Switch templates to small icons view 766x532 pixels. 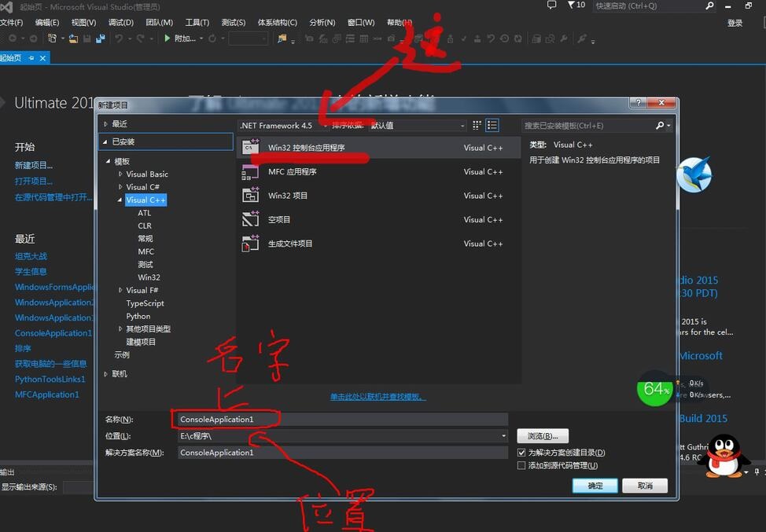click(477, 126)
